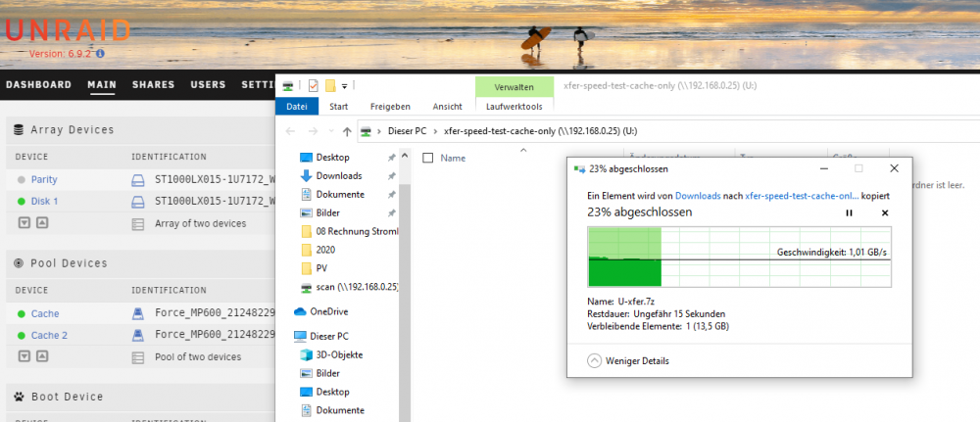Screen dimensions: 980x422
Task: Click the copy progress speed graph
Action: pos(739,258)
